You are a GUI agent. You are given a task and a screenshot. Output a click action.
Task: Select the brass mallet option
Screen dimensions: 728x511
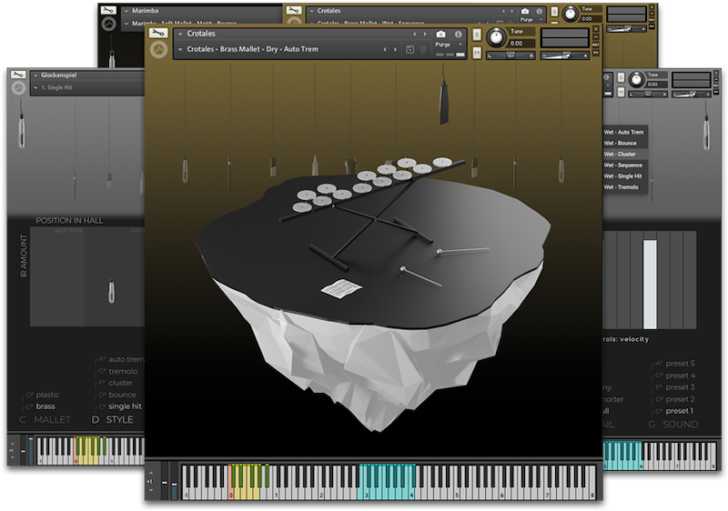coord(46,406)
